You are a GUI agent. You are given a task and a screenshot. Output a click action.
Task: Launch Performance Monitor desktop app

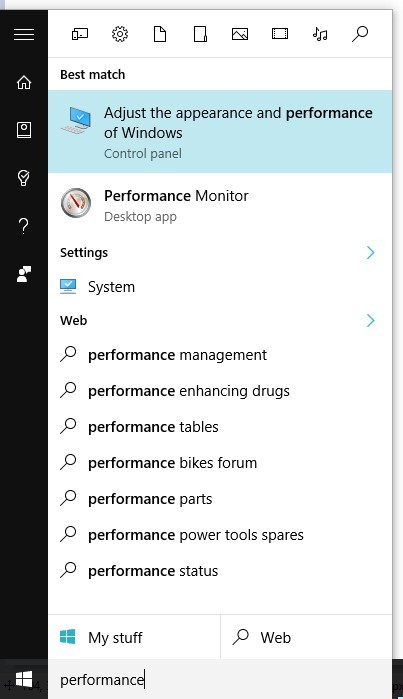[220, 204]
